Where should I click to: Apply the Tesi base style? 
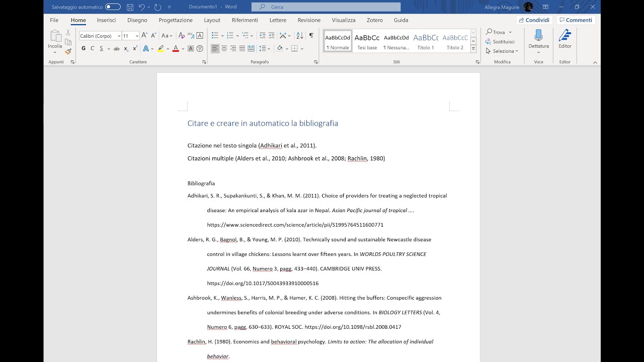(x=367, y=41)
